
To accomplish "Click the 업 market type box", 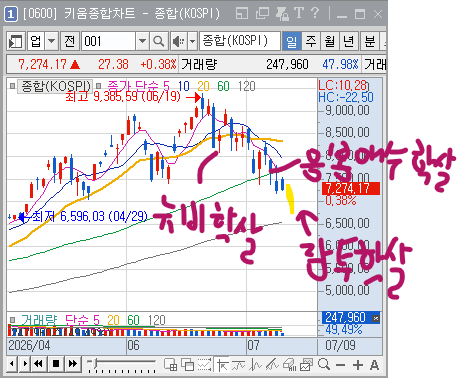I will coord(36,41).
